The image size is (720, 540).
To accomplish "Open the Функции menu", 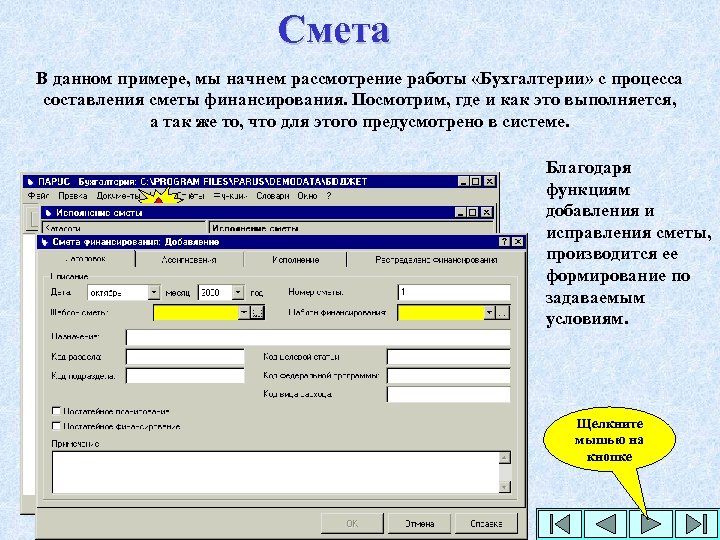I will coord(230,196).
